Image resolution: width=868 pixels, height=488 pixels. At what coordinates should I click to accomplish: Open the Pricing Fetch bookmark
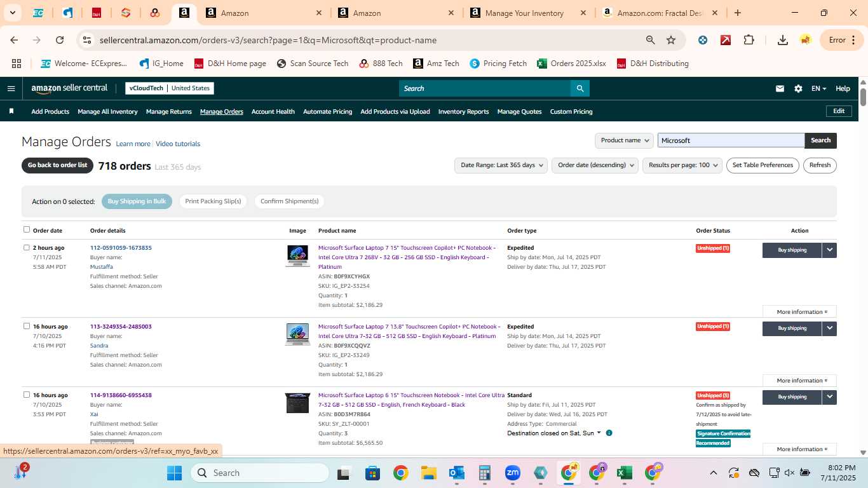click(x=498, y=64)
